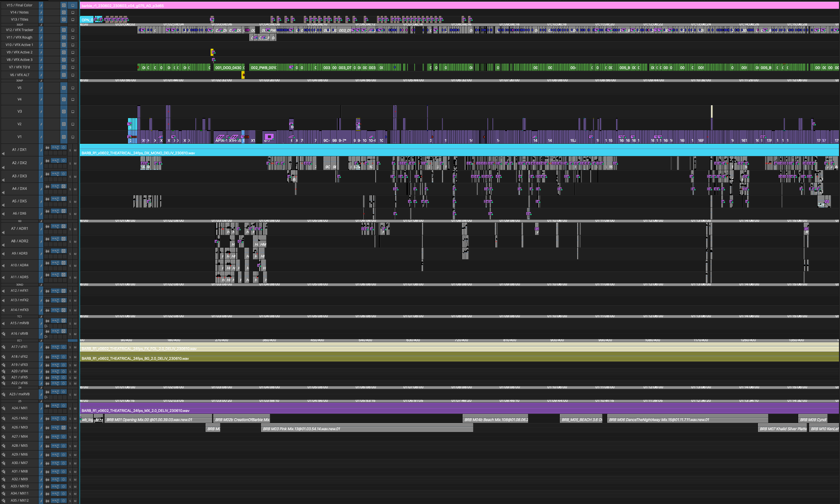Open clip gain/automation display on A8 / ADR2
The height and width of the screenshot is (504, 840).
tap(56, 239)
